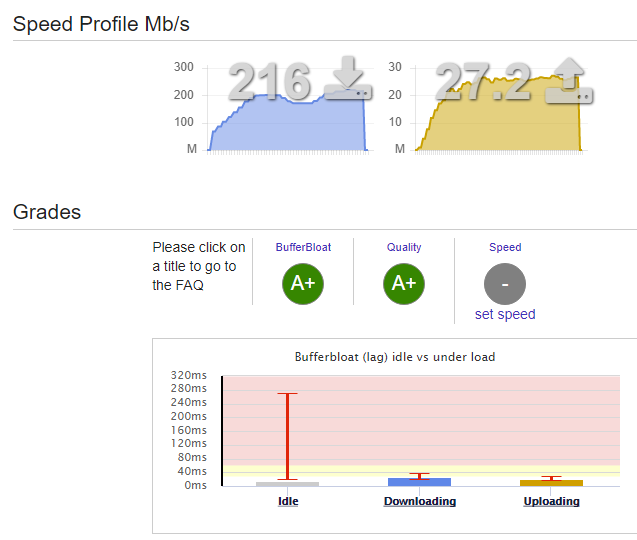637x540 pixels.
Task: Click the blue Downloading latency bar
Action: click(419, 482)
